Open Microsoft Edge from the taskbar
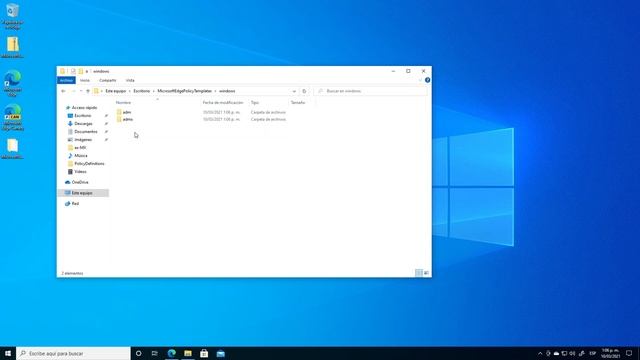Image resolution: width=640 pixels, height=360 pixels. pyautogui.click(x=171, y=353)
